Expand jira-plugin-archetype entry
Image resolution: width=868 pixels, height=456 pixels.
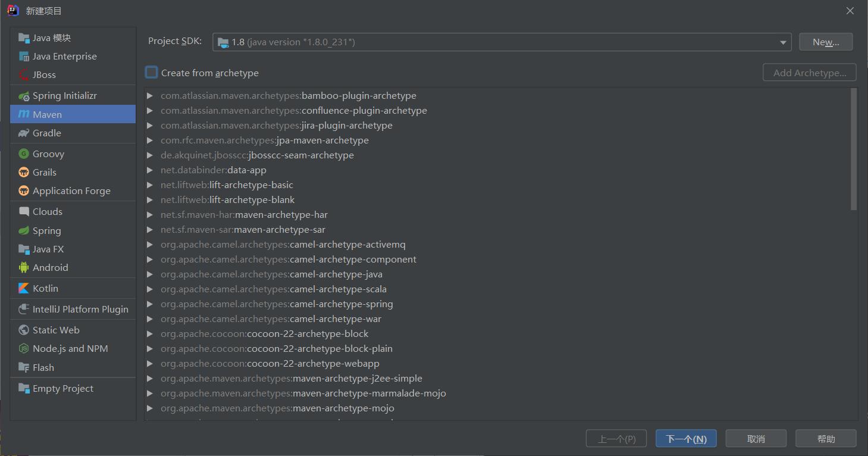click(149, 126)
